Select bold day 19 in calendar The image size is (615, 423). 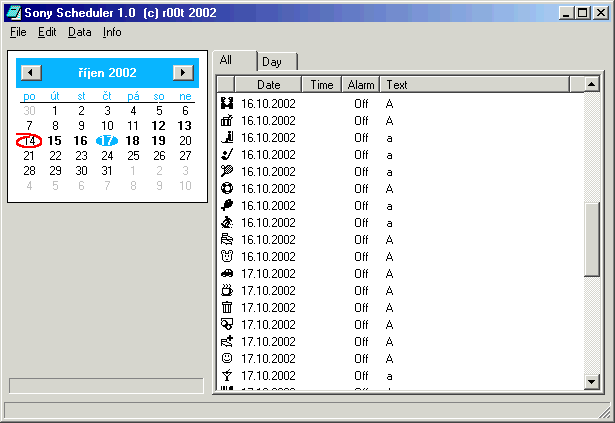tap(158, 140)
